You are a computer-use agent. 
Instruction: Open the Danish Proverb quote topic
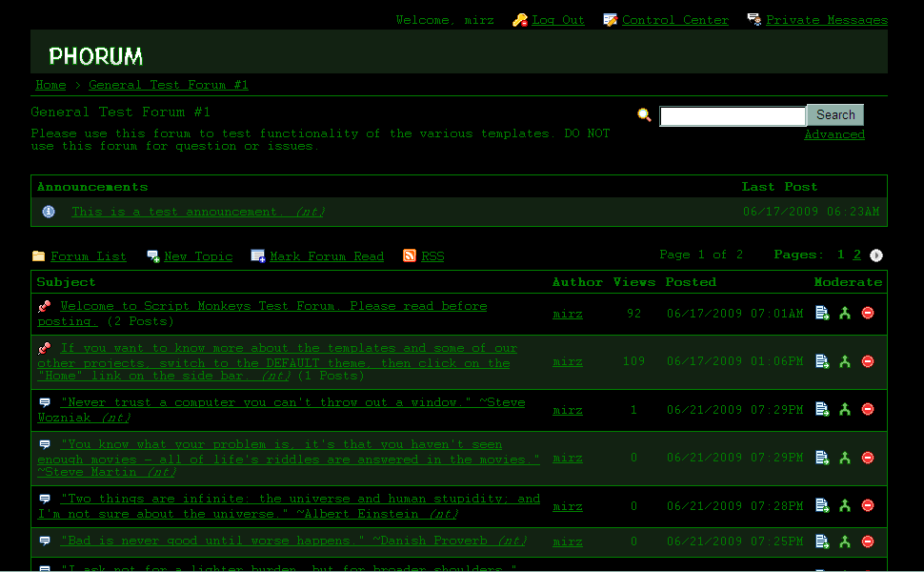coord(293,541)
